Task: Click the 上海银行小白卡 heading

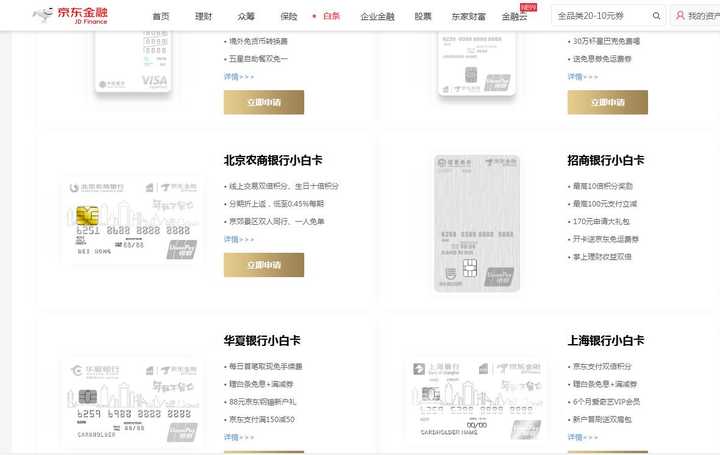Action: (x=606, y=341)
